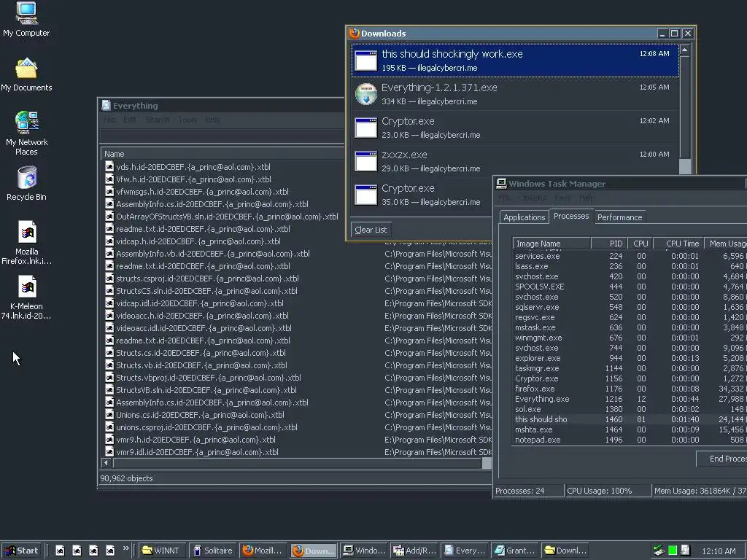Open the Help menu in the Everything window

[x=212, y=120]
